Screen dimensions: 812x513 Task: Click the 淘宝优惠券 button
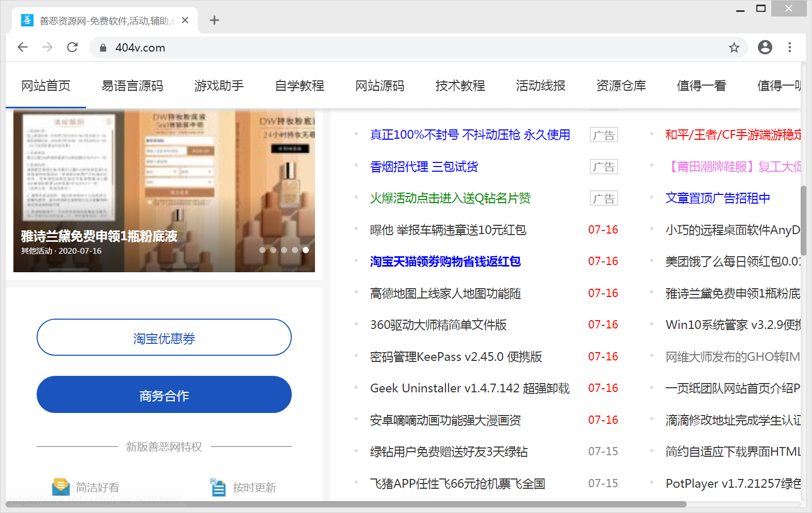(x=164, y=337)
